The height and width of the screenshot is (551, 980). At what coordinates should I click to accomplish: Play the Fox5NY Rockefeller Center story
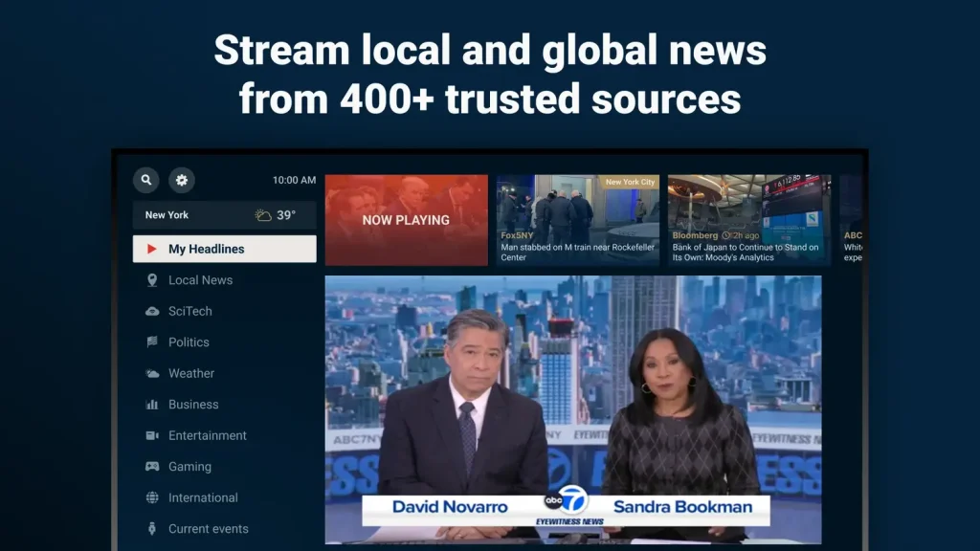(578, 220)
